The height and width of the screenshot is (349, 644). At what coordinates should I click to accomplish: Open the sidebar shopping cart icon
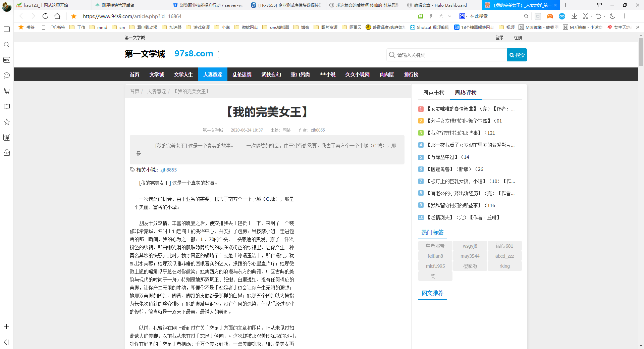(6, 91)
